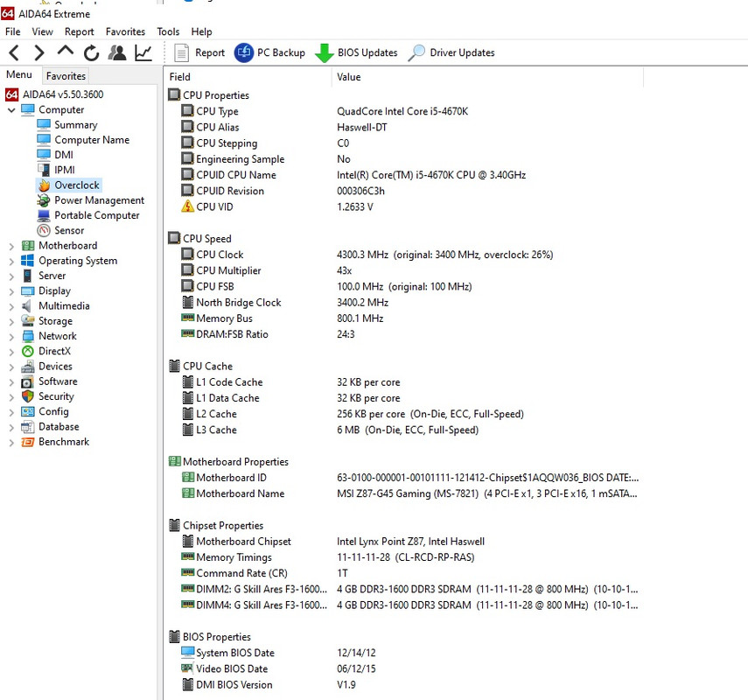The image size is (748, 700).
Task: Go back with the left arrow button
Action: 14,52
